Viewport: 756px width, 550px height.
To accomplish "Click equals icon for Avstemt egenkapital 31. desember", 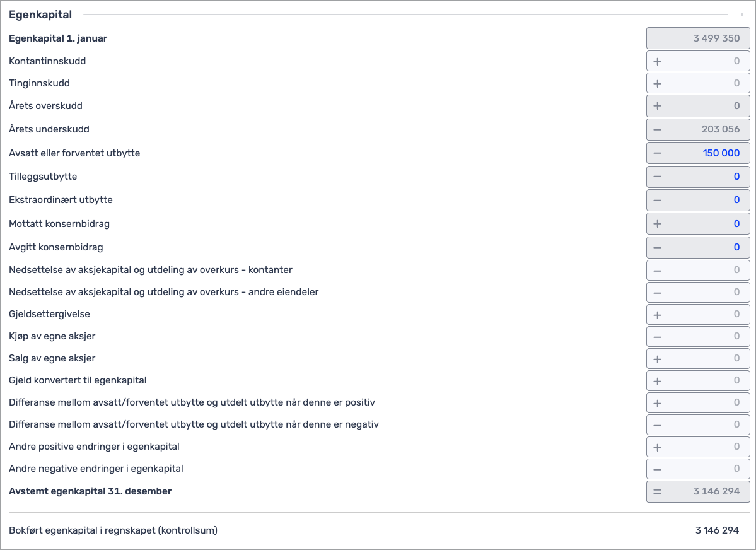I will [x=658, y=491].
